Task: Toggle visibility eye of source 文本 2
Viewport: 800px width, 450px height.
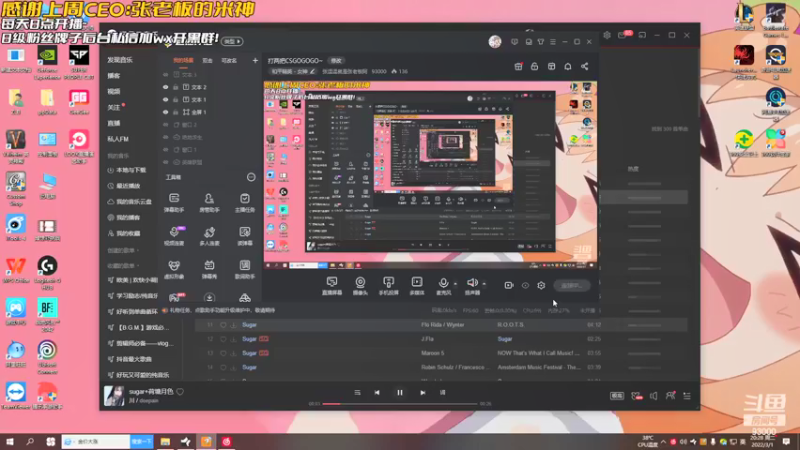Action: [165, 87]
